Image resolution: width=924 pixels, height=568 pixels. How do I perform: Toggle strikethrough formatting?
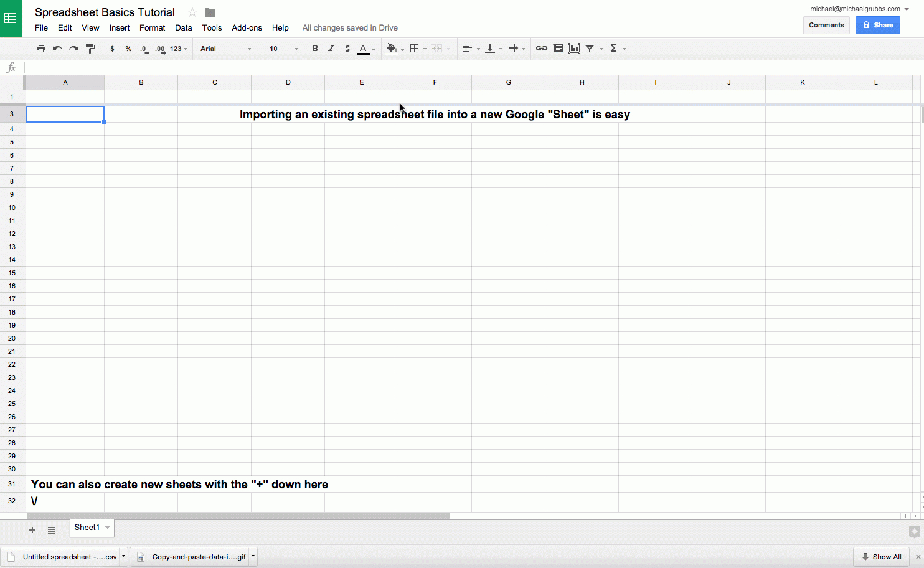coord(347,48)
